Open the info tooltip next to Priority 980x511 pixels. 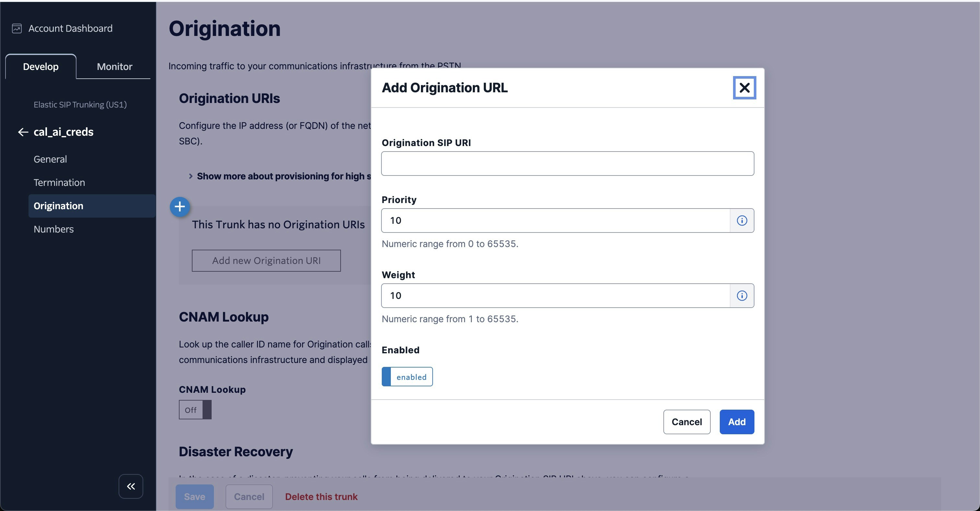point(742,220)
